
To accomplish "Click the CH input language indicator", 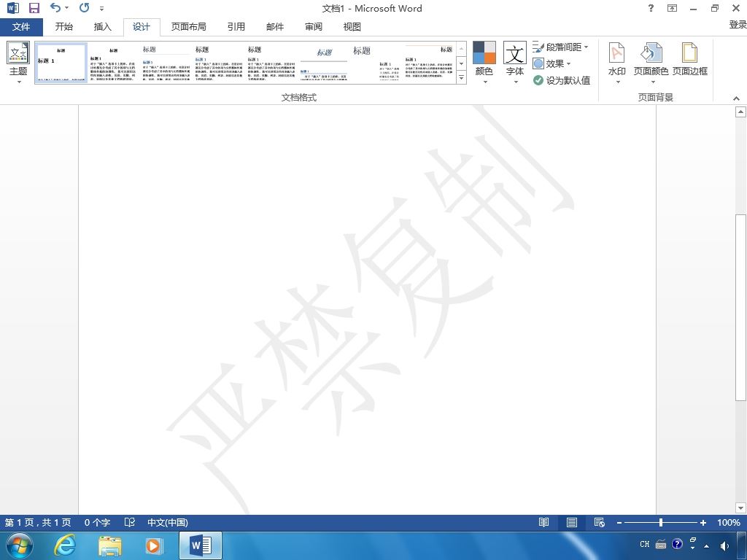I will coord(645,544).
